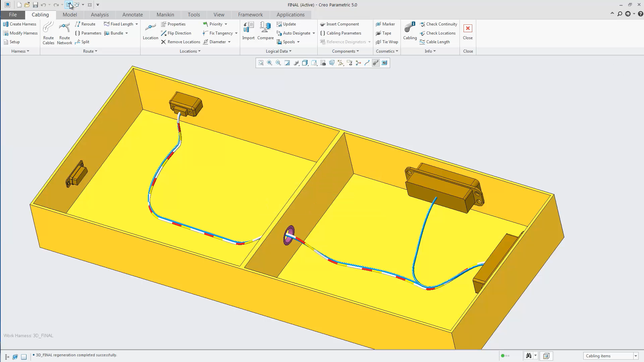
Task: Click the Insert Component button
Action: (339, 24)
